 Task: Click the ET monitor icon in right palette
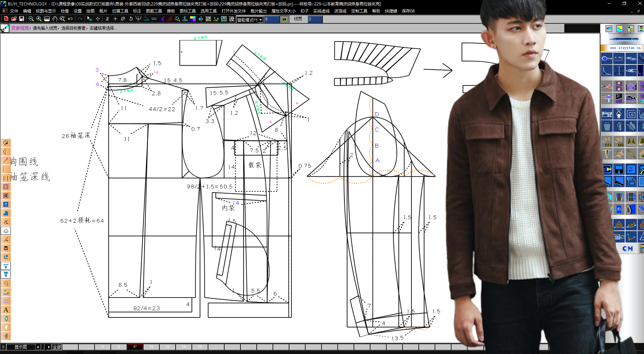pyautogui.click(x=631, y=169)
